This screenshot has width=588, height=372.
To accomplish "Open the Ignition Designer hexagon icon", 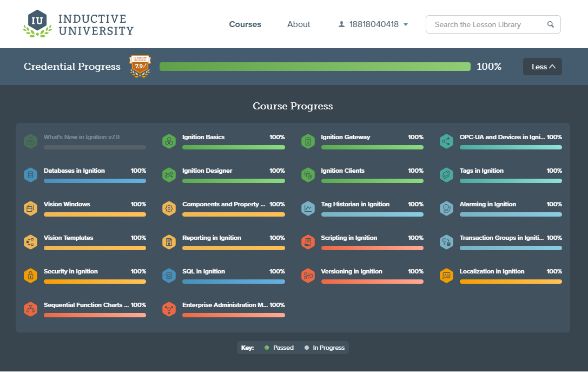I will coord(169,175).
